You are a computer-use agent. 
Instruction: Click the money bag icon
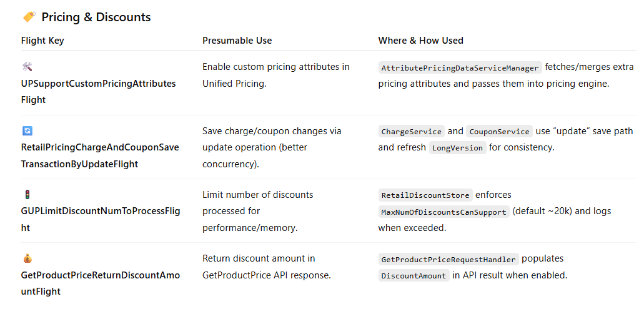[x=27, y=258]
